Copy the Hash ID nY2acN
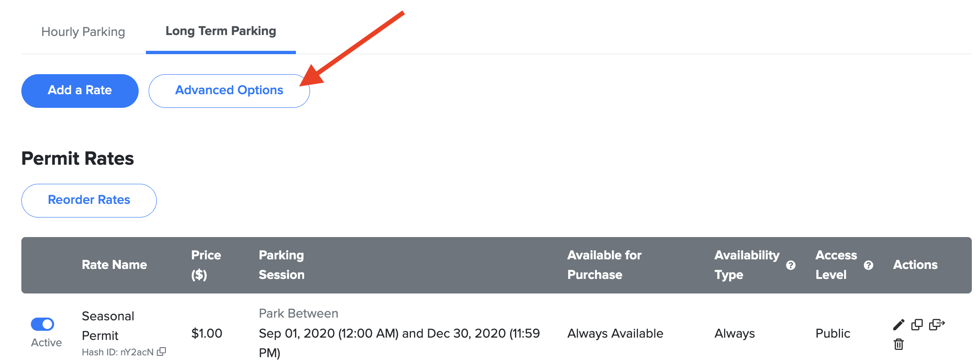 pos(163,351)
